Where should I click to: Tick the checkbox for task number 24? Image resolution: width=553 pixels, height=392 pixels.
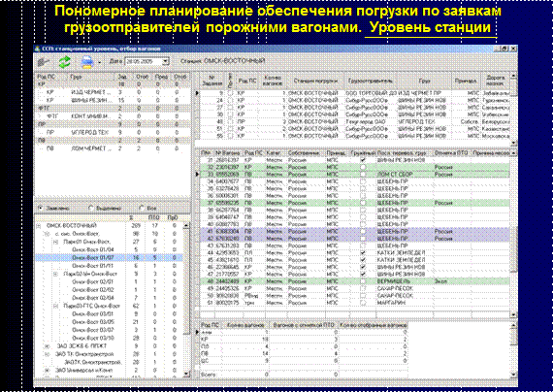coord(230,100)
